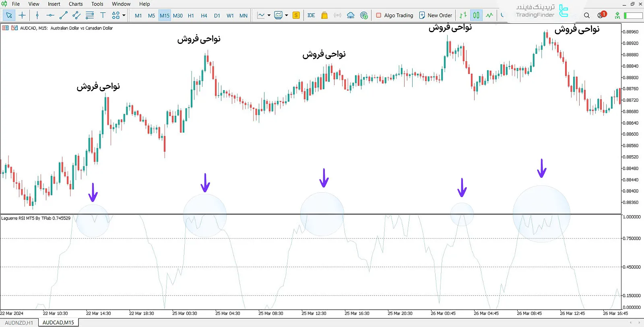Draw a trendline with the line tool

63,15
